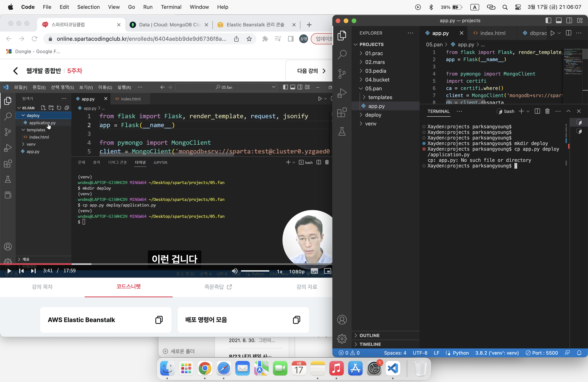Split the editor right in projects window
588x382 pixels.
coord(568,33)
